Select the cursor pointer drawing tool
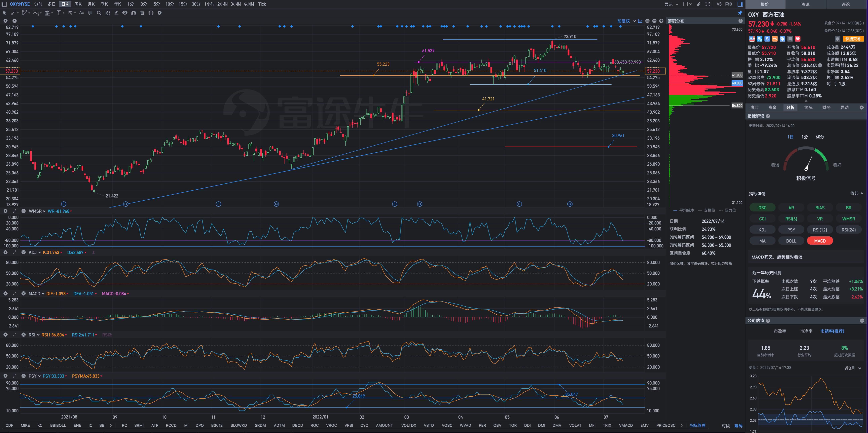The width and height of the screenshot is (868, 433). (4, 13)
